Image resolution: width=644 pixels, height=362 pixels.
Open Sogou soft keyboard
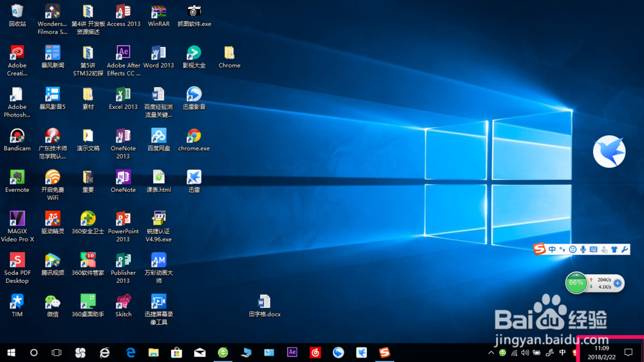594,249
